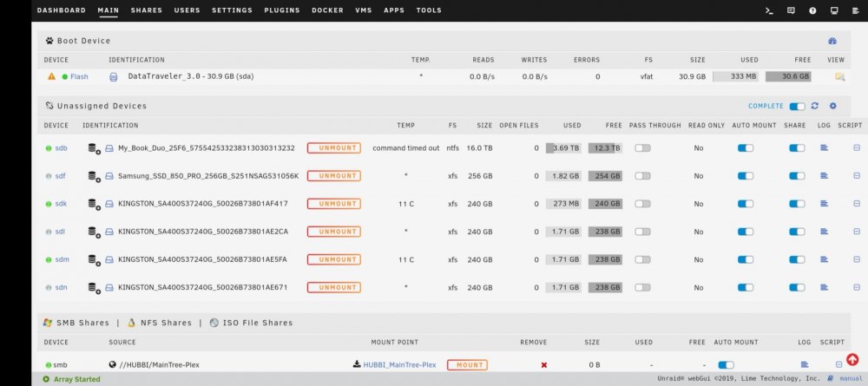Screen dimensions: 868x386
Task: Edit the script for sdl Kingston drive
Action: click(857, 231)
